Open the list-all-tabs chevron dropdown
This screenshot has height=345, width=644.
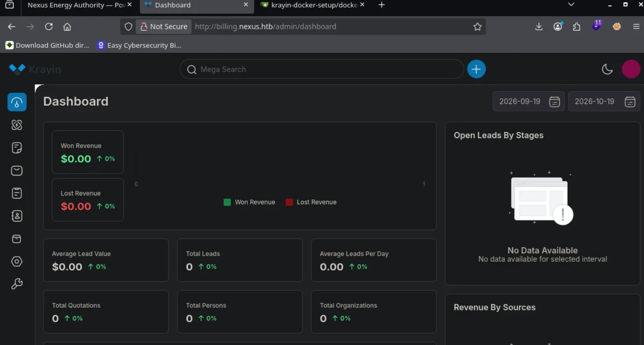[x=571, y=5]
